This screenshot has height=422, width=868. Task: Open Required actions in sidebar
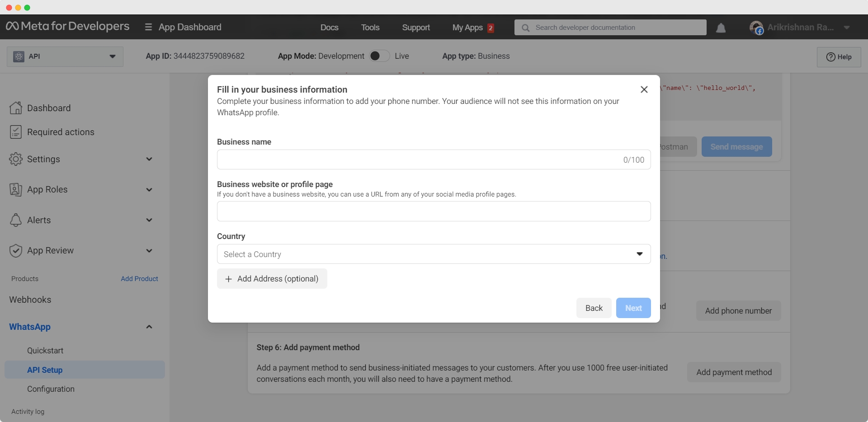coord(61,132)
